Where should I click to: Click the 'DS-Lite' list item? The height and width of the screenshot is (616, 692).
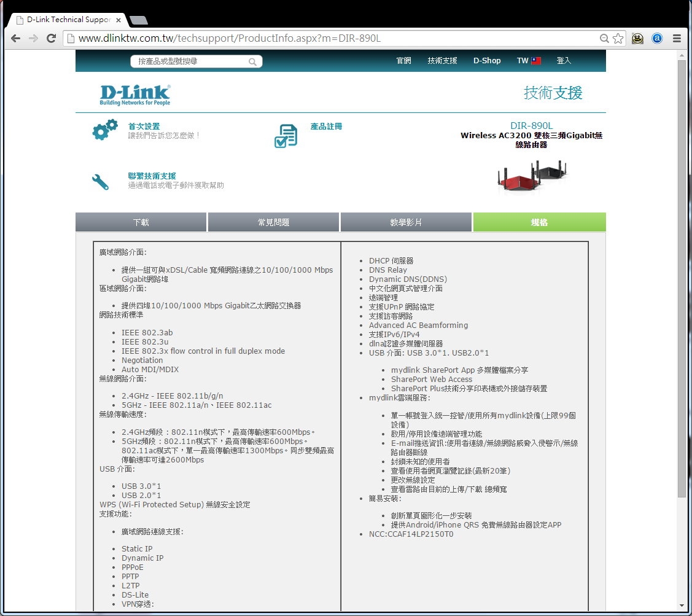pos(135,595)
